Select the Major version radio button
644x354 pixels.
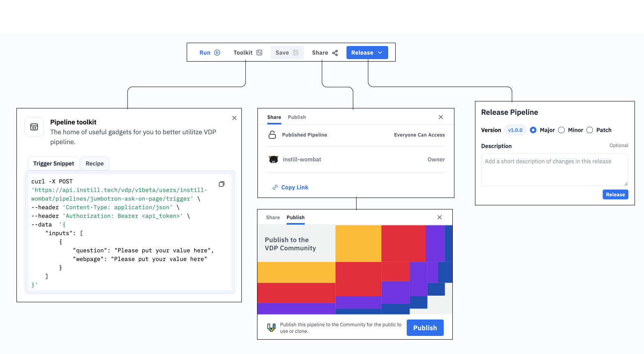[533, 130]
